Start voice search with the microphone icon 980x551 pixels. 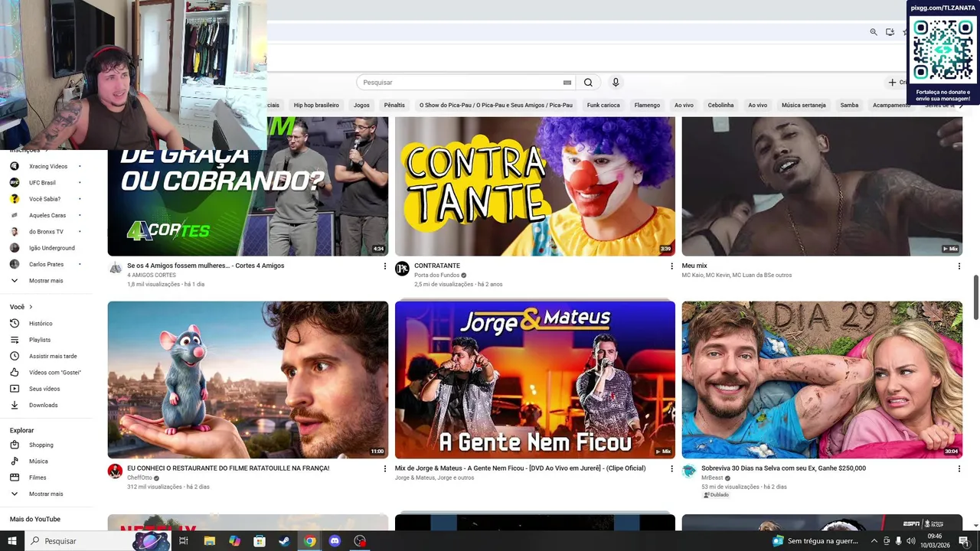click(615, 83)
